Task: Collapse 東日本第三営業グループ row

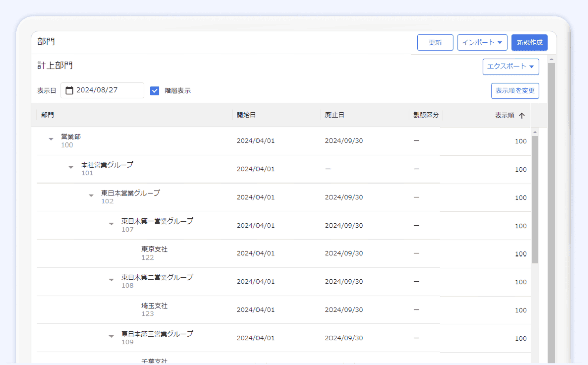Action: click(x=111, y=337)
